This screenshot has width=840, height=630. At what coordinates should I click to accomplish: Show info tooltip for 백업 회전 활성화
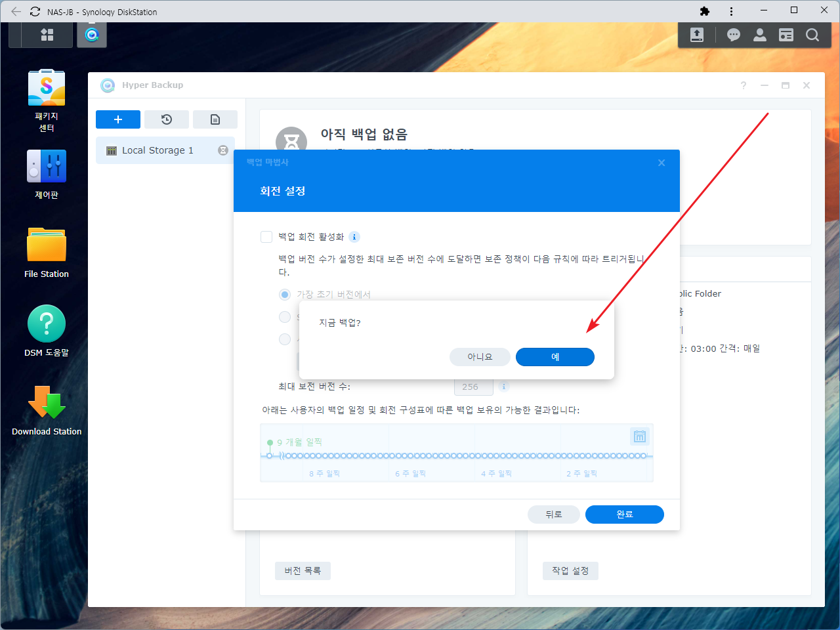tap(354, 237)
